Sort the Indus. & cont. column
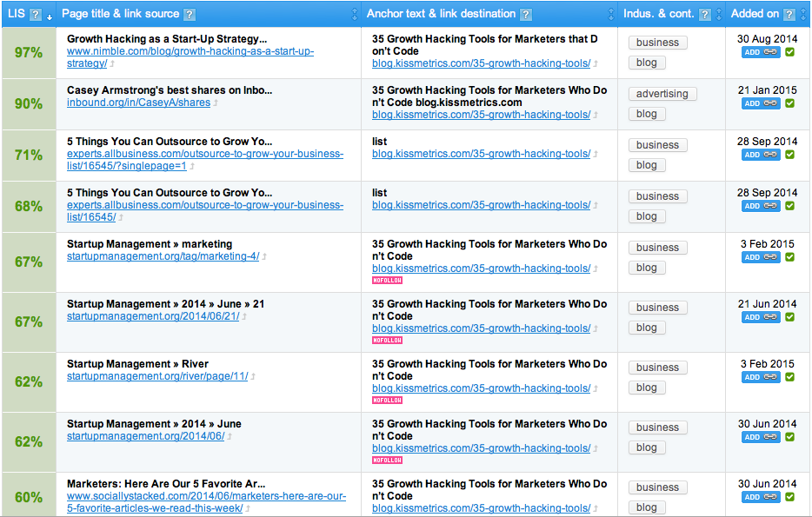812x517 pixels. click(x=719, y=15)
